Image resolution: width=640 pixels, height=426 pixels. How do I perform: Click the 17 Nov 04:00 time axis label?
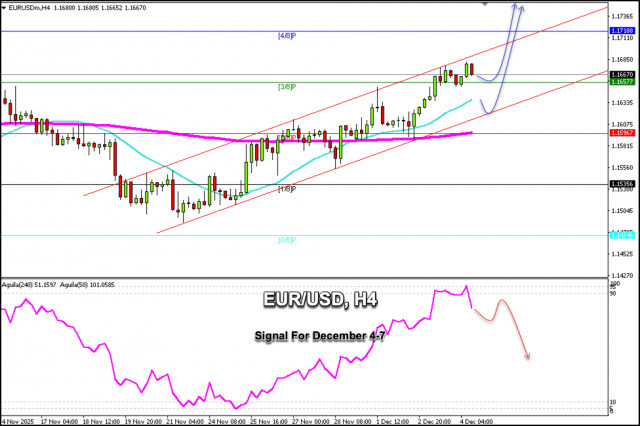(60, 422)
